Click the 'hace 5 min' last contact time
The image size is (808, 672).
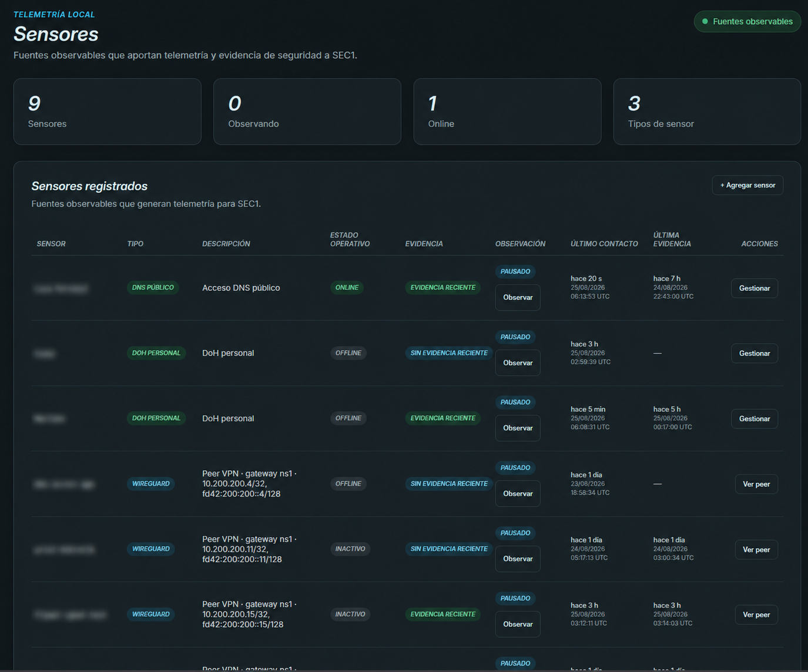588,409
